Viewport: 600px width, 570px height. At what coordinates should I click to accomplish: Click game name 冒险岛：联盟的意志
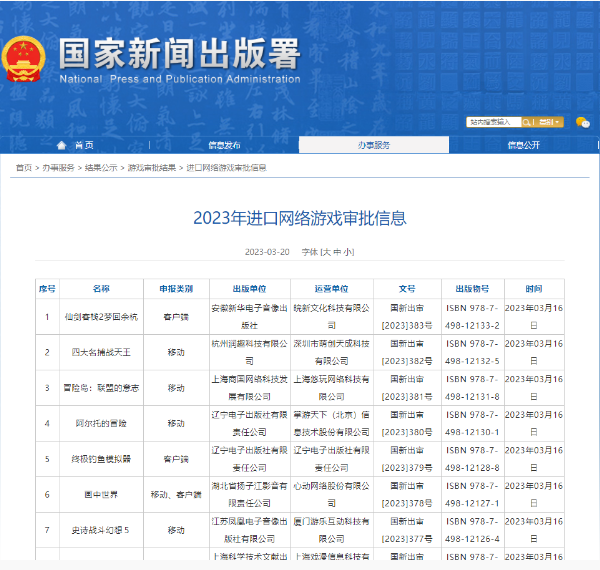[101, 388]
